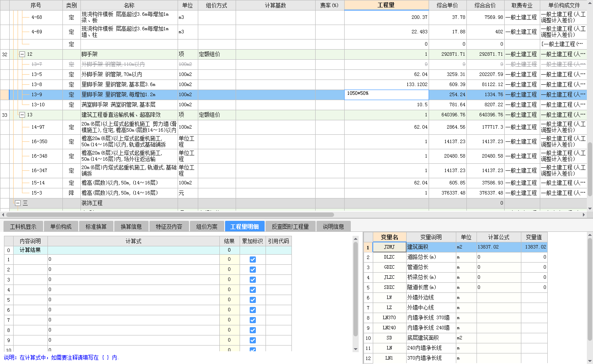Click the 计算式 cell of row 1
Viewport: 593px width, 364px height.
pyautogui.click(x=134, y=259)
